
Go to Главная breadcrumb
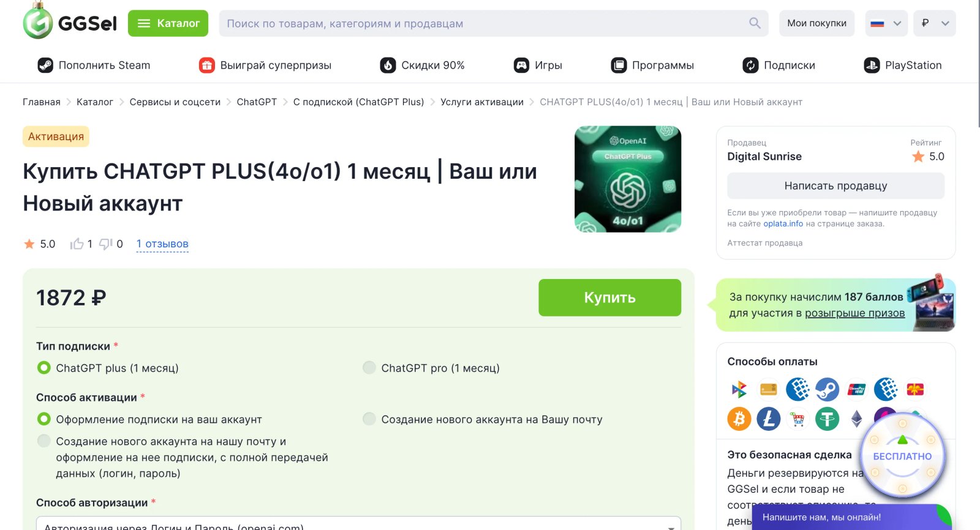pos(42,102)
